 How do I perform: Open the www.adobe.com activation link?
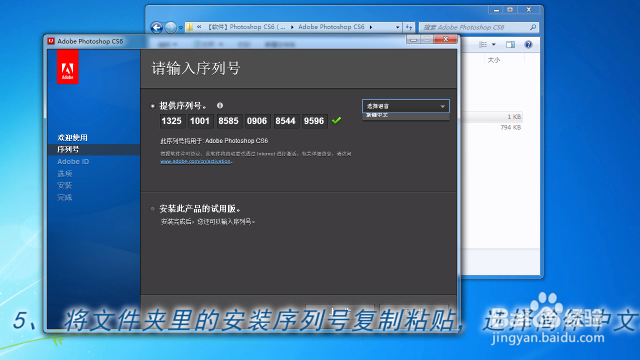(196, 162)
